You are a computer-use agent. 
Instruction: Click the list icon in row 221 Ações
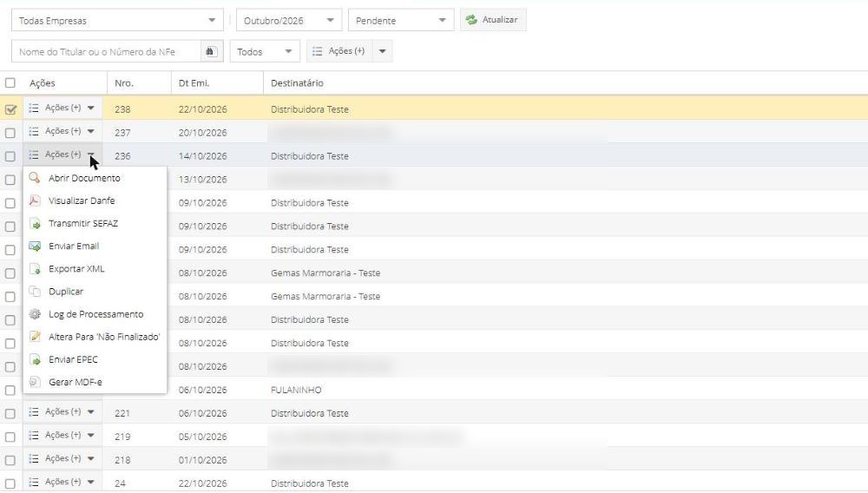(34, 411)
